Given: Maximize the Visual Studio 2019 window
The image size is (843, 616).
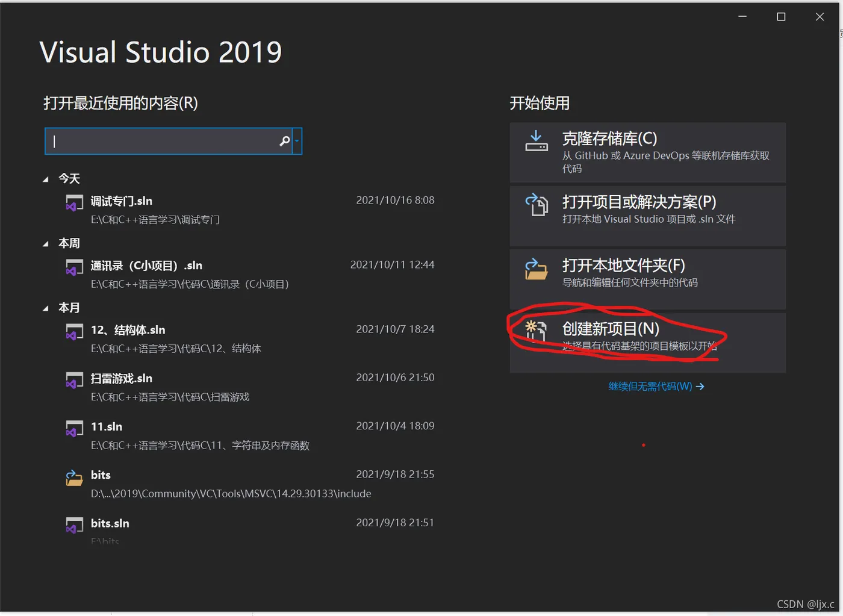Looking at the screenshot, I should point(781,17).
